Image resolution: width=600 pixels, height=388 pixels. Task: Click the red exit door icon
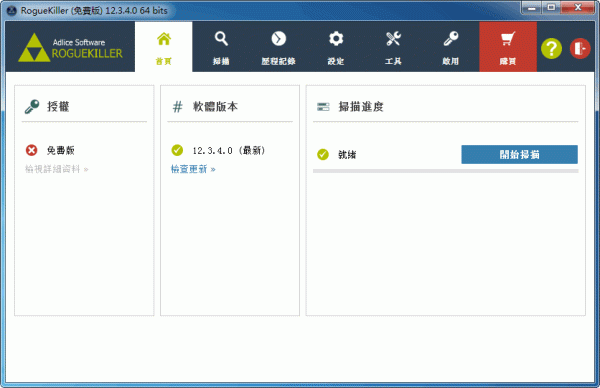click(580, 49)
